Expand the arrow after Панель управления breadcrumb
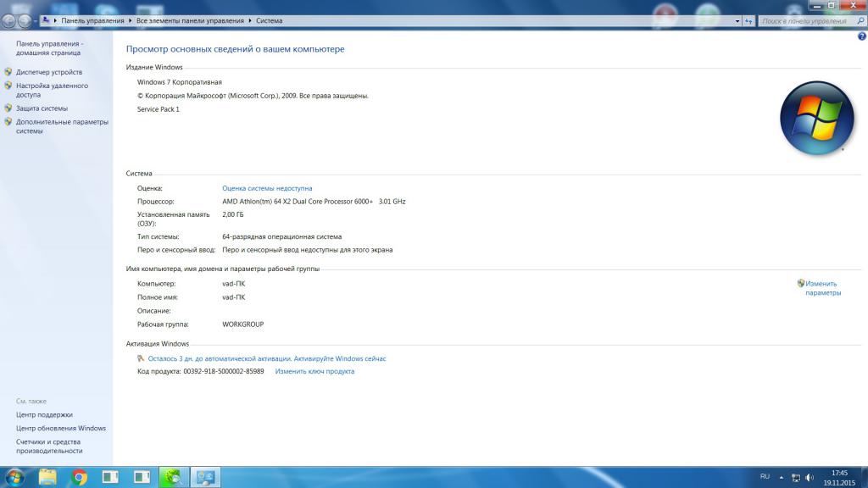 (x=130, y=20)
